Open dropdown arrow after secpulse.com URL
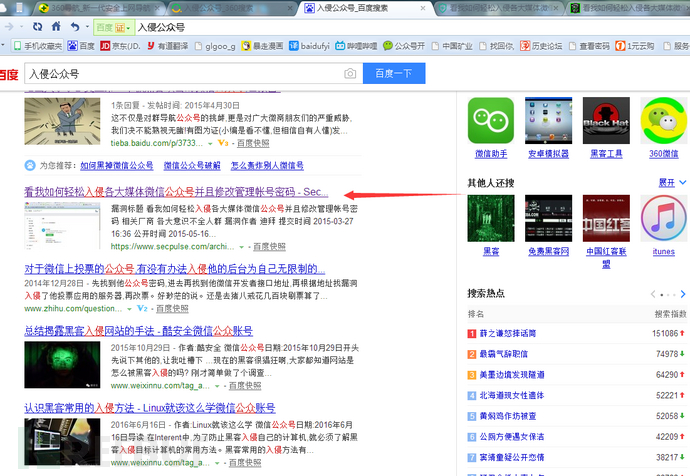This screenshot has width=690, height=476. pyautogui.click(x=242, y=247)
